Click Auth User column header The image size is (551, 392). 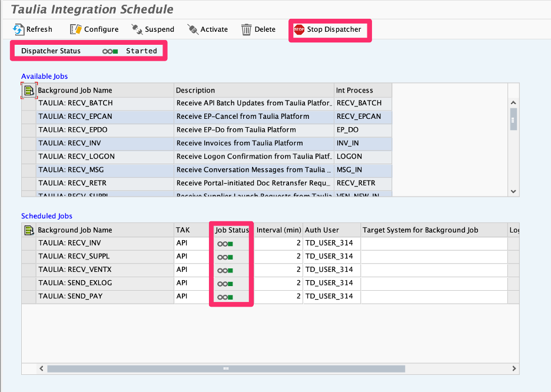coord(332,230)
